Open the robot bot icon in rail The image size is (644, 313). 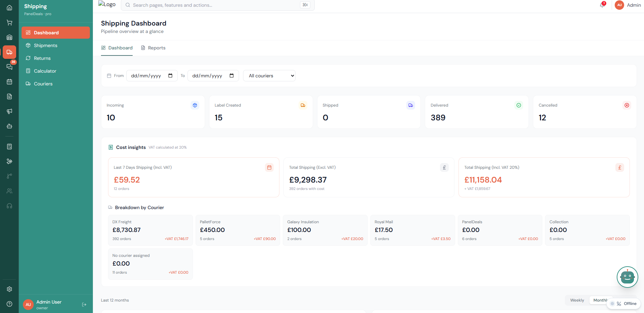pyautogui.click(x=9, y=126)
